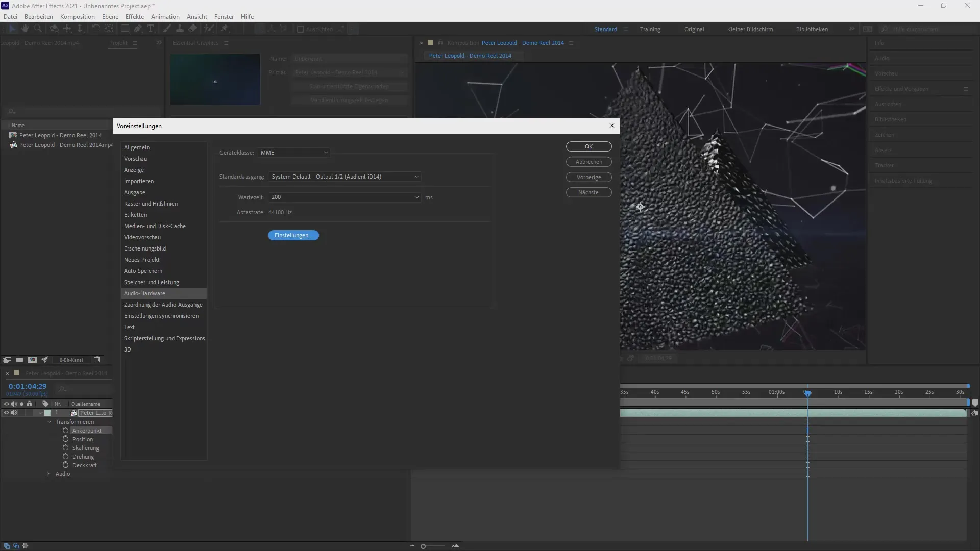This screenshot has height=551, width=980.
Task: Open the Wartezeit 200 ms dropdown
Action: pos(345,197)
